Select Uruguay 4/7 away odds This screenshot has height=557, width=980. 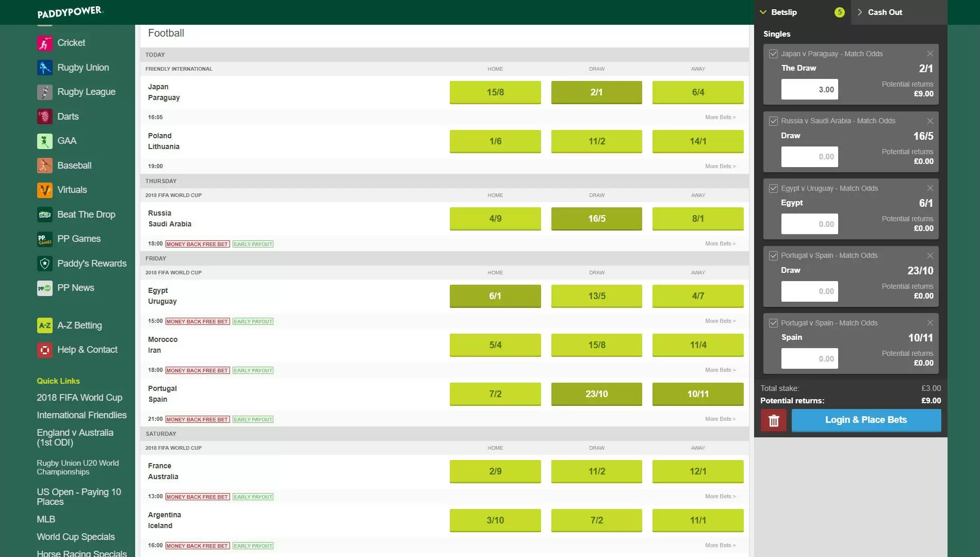pyautogui.click(x=698, y=296)
